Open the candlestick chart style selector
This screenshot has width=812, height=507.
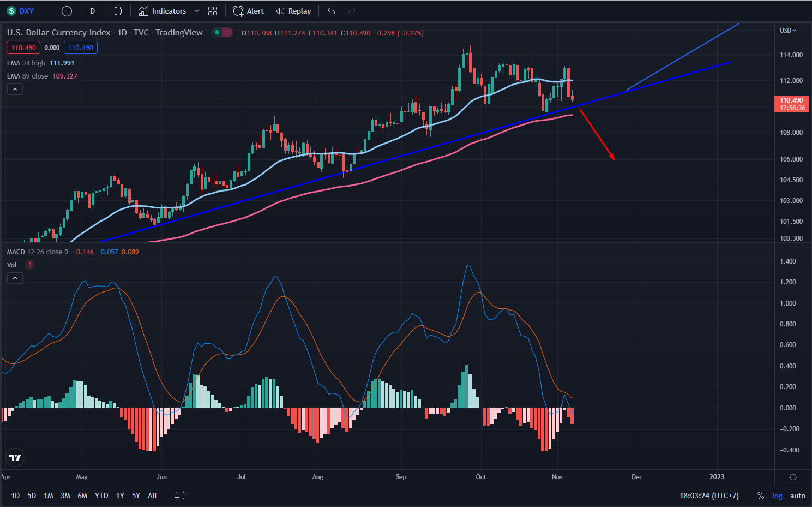(118, 11)
